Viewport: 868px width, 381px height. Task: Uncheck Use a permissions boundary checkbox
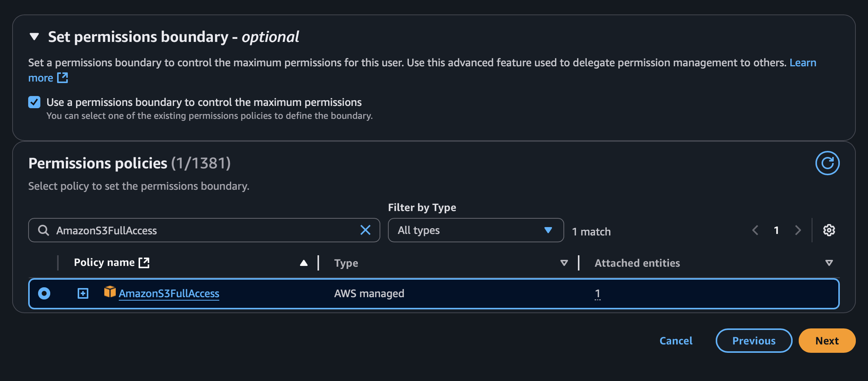34,102
